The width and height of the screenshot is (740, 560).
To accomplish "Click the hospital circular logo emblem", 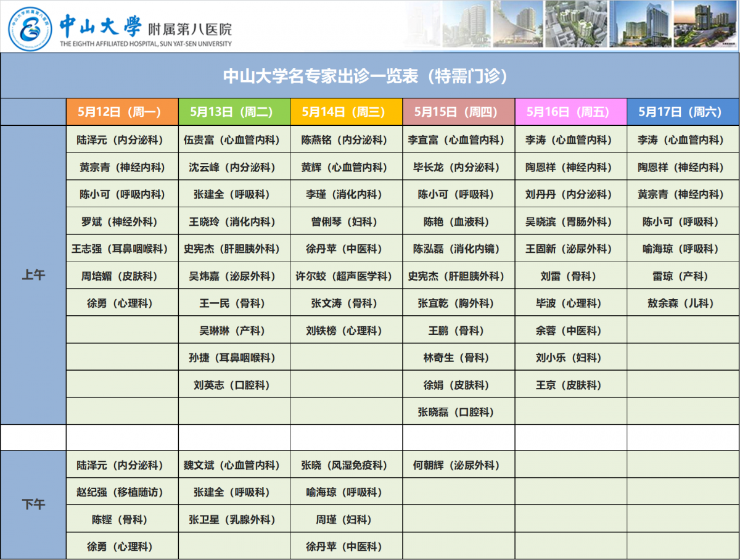I will pyautogui.click(x=30, y=27).
